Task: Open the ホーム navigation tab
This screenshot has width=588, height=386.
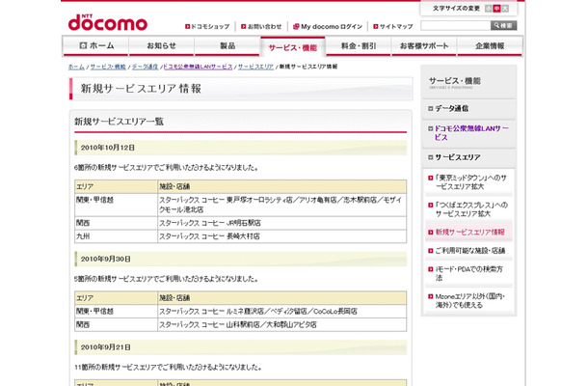Action: click(96, 45)
